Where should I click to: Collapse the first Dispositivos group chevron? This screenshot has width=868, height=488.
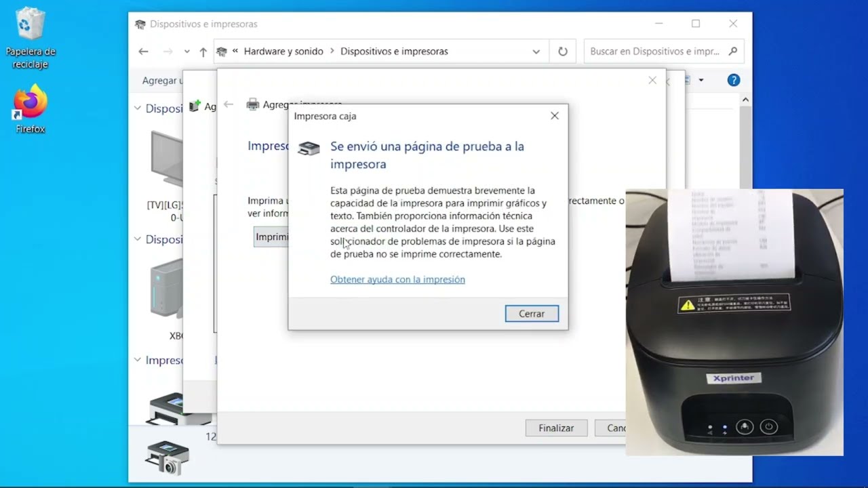[138, 108]
